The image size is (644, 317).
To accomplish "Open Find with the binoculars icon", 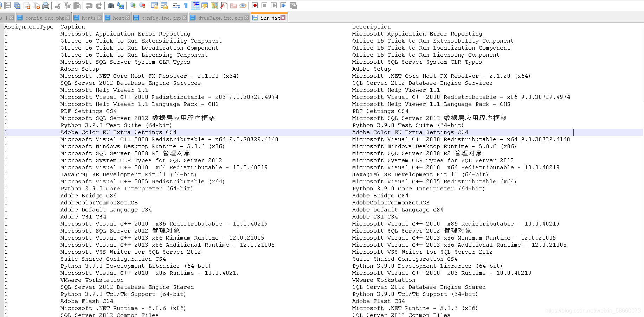I will (x=111, y=6).
